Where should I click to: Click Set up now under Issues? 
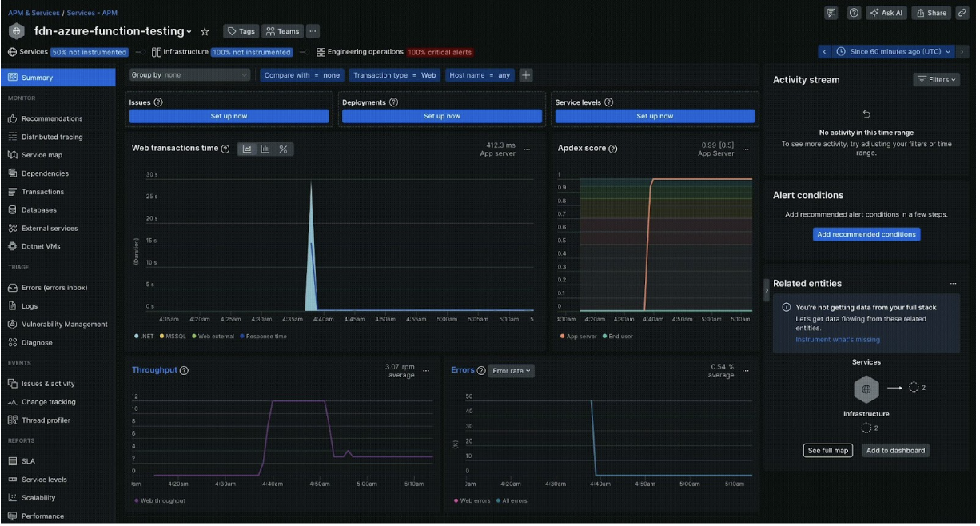click(229, 115)
